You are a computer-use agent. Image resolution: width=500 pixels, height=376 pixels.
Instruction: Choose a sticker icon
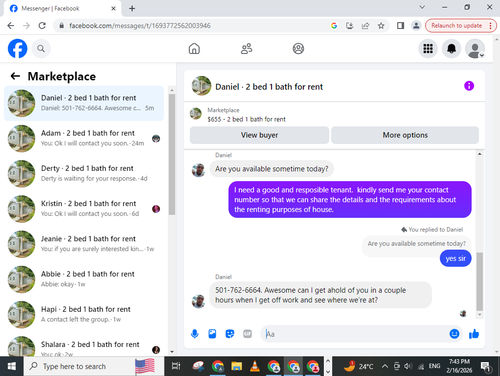(x=230, y=334)
